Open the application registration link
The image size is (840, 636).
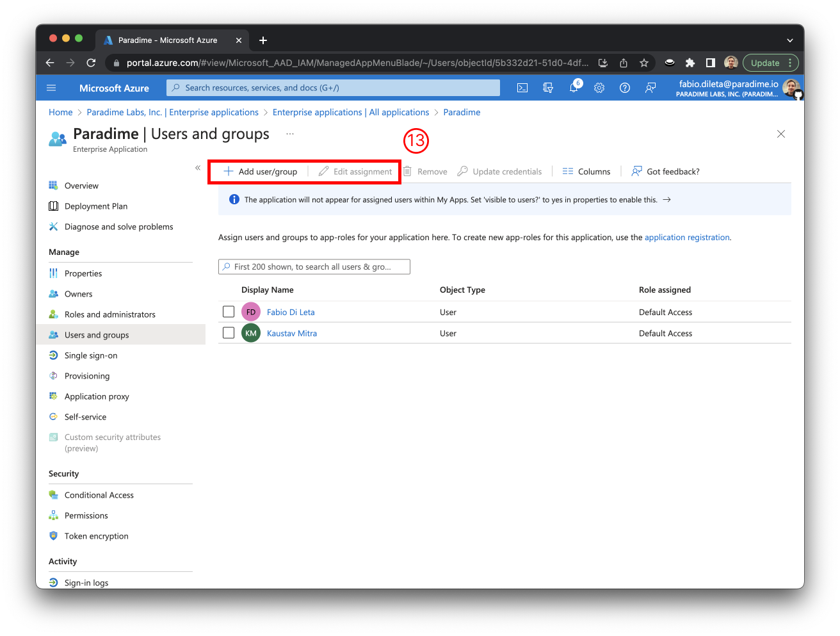coord(686,238)
